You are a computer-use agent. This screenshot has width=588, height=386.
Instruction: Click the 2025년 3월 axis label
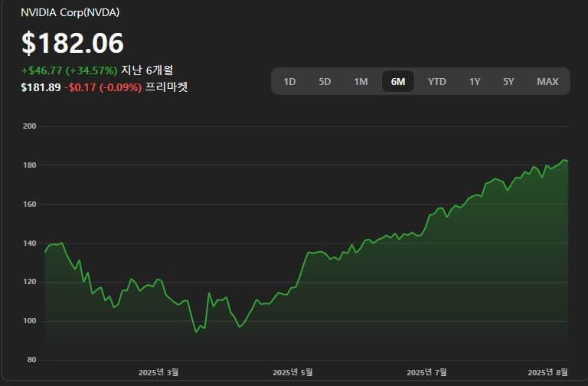pos(158,372)
